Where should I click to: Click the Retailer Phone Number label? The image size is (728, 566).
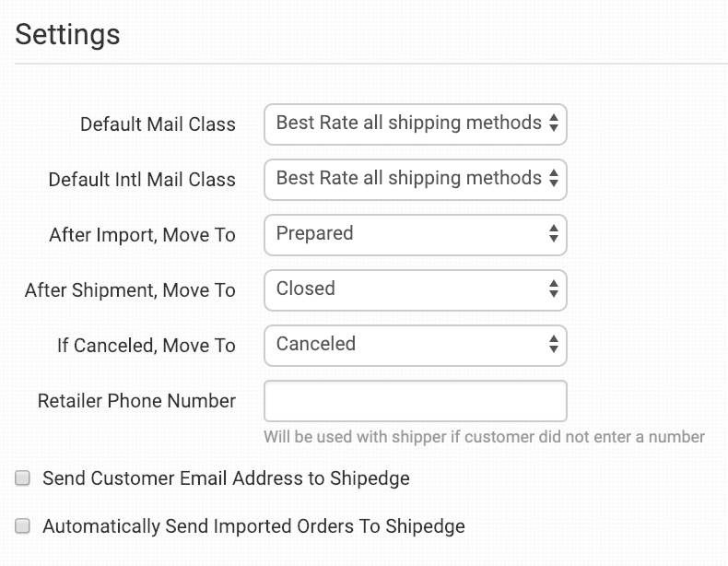click(x=136, y=401)
